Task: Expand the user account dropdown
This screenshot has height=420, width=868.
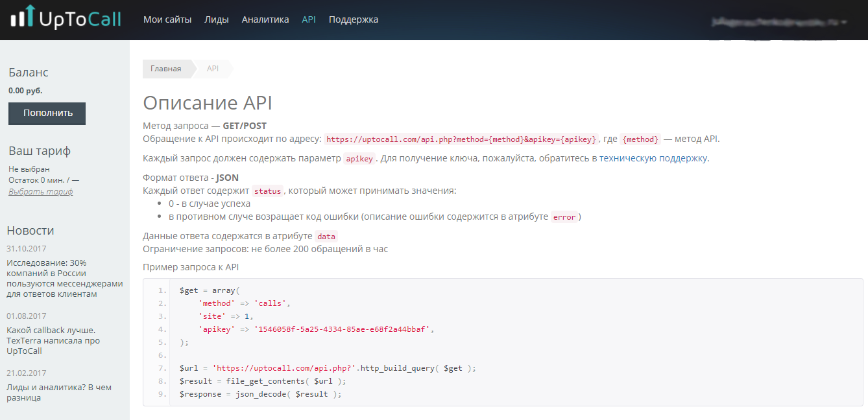Action: tap(780, 22)
